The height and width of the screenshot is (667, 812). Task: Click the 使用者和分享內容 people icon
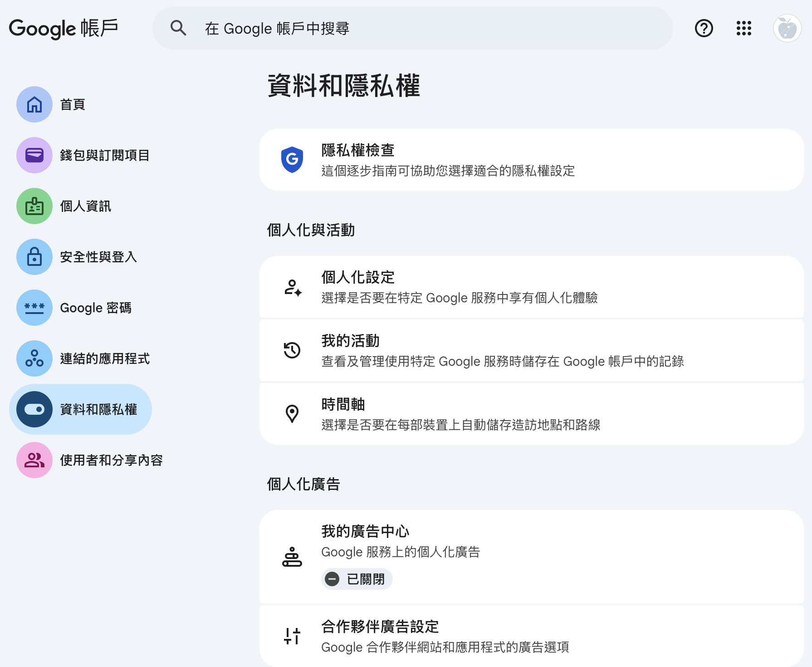pyautogui.click(x=34, y=460)
